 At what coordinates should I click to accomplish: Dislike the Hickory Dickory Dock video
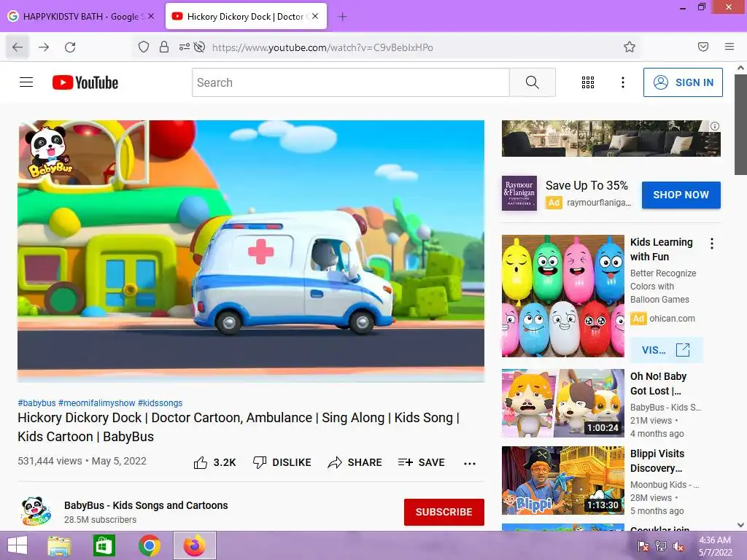tap(282, 462)
